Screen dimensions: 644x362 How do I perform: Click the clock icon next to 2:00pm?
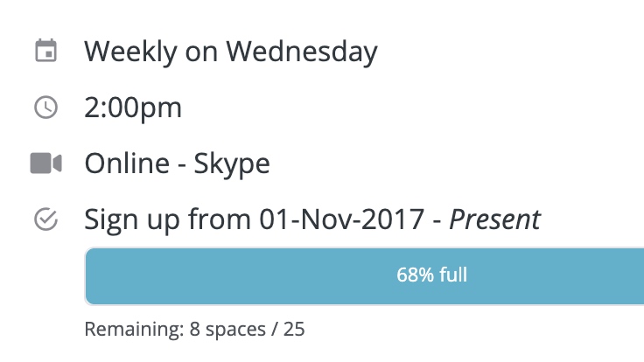click(46, 108)
